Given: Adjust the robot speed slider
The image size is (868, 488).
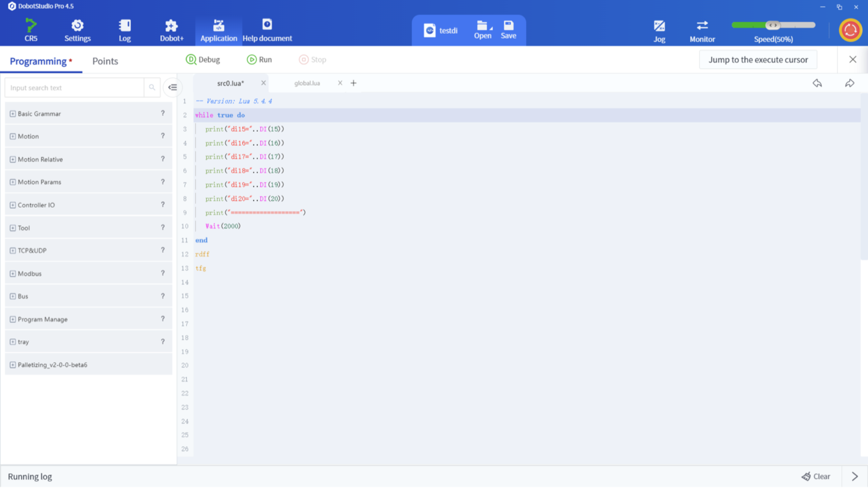Looking at the screenshot, I should [774, 25].
